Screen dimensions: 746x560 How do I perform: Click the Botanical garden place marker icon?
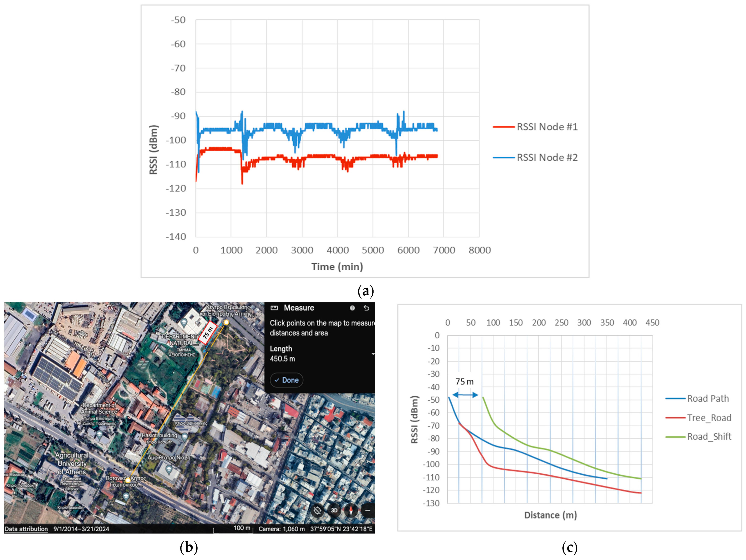126,496
